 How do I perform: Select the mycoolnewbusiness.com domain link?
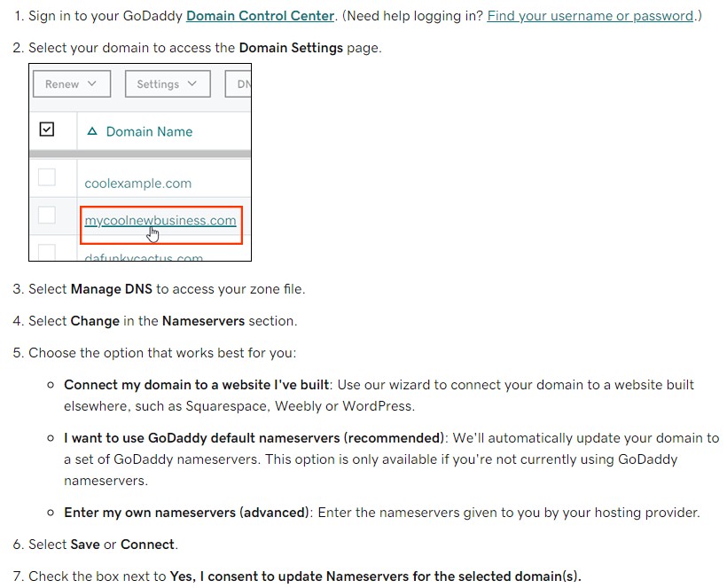160,221
